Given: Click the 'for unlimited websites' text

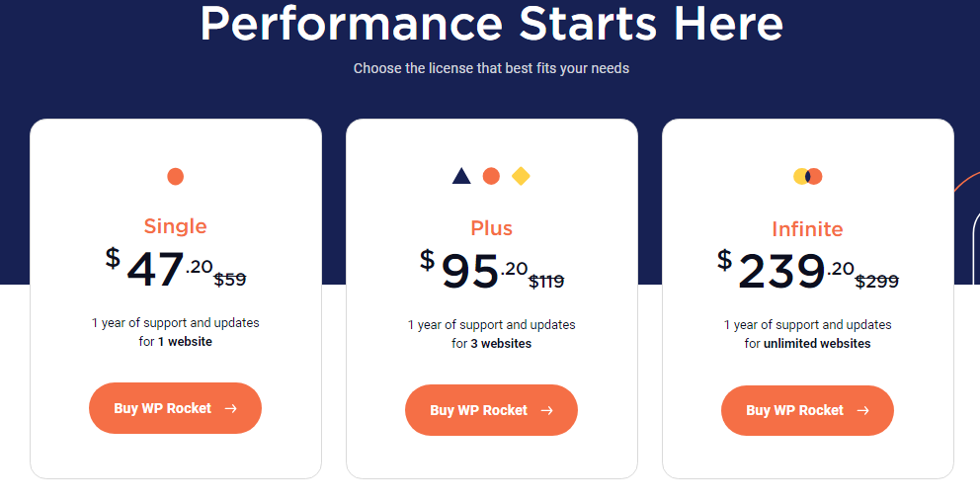Looking at the screenshot, I should pyautogui.click(x=807, y=343).
